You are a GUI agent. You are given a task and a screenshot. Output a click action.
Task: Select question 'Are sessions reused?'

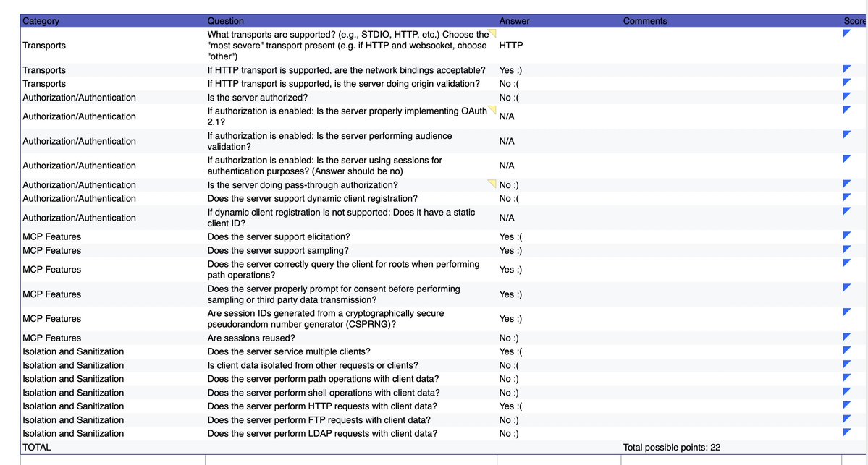tap(251, 338)
